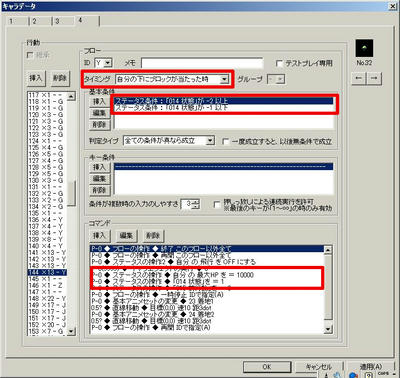Select command 基本アニメセットの変更 23. 着地1
Screen dimensions: 400x378
(x=207, y=301)
